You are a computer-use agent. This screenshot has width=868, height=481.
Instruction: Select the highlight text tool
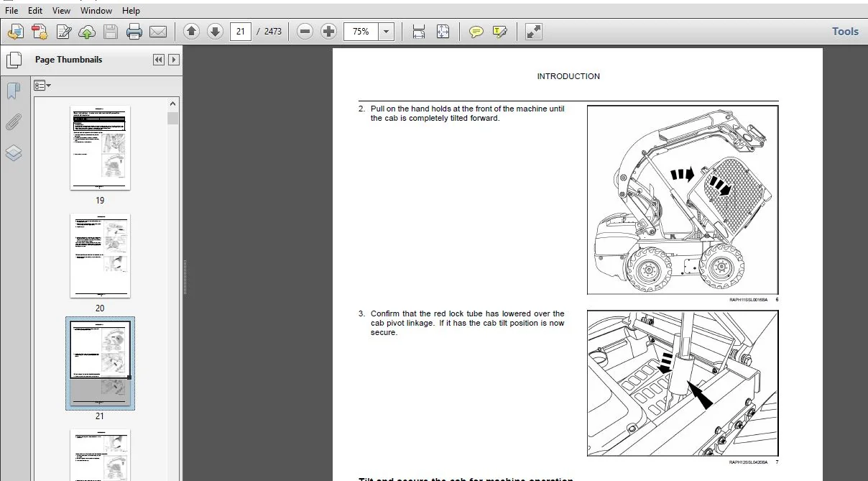point(500,32)
